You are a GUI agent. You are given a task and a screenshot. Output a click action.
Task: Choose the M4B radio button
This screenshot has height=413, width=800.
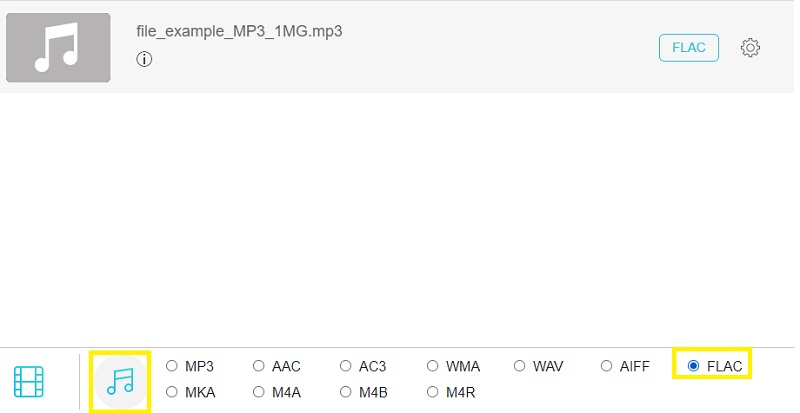[x=346, y=392]
